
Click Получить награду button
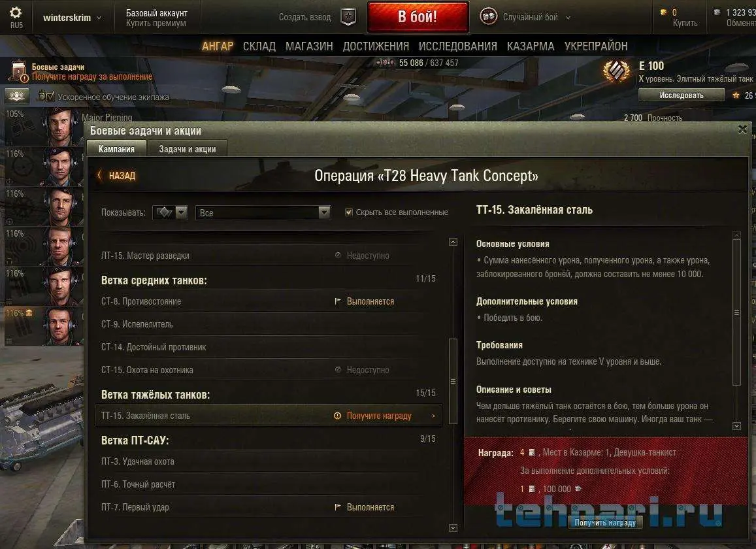pos(605,522)
